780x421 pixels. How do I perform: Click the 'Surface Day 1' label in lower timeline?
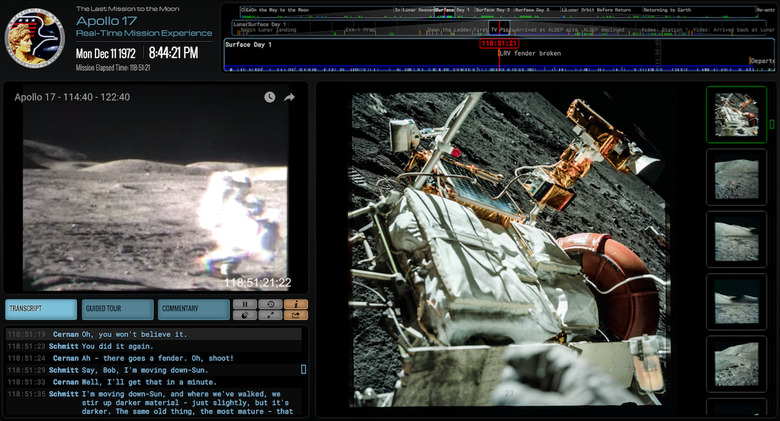248,45
